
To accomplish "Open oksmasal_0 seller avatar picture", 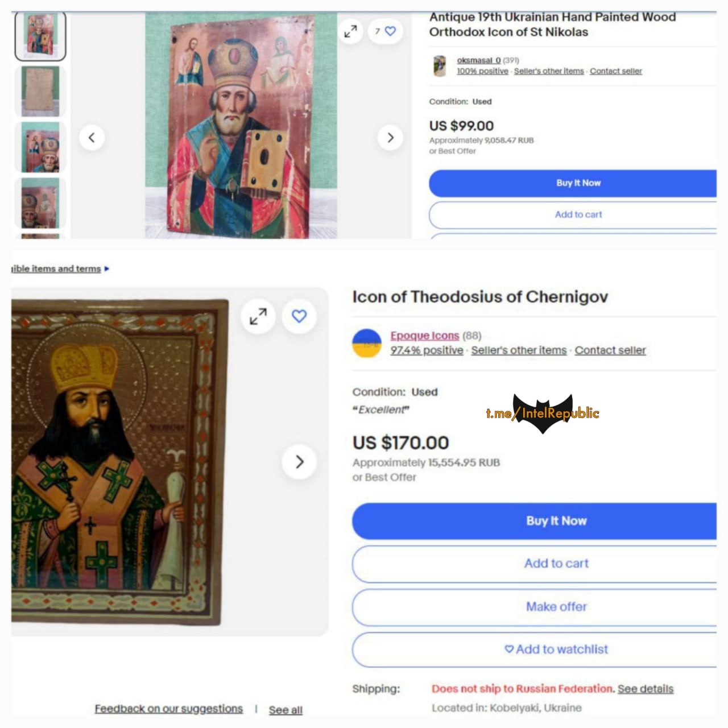I will click(440, 66).
